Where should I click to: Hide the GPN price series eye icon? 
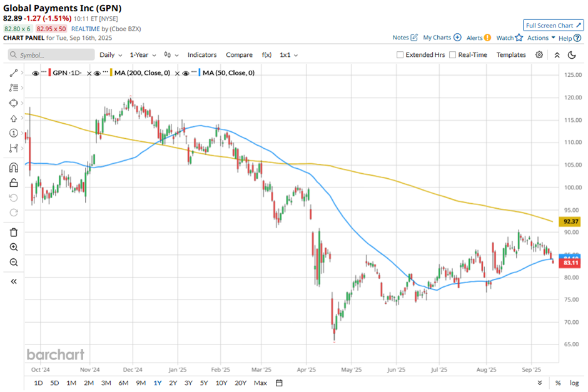click(36, 73)
